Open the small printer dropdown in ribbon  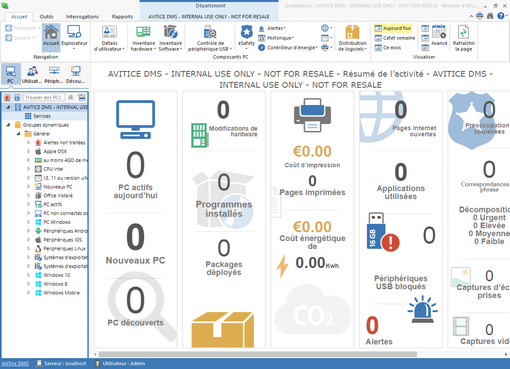pos(327,48)
